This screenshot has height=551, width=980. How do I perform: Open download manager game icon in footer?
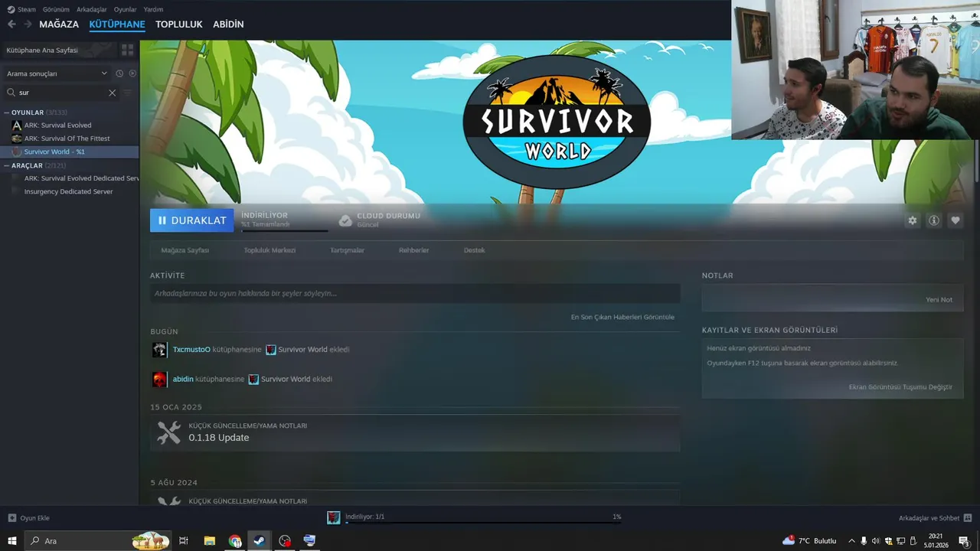coord(333,518)
